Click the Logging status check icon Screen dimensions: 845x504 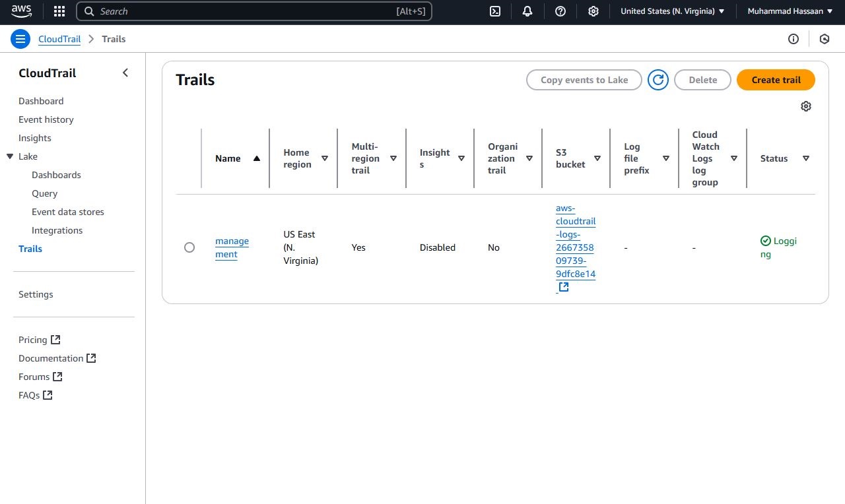(766, 241)
